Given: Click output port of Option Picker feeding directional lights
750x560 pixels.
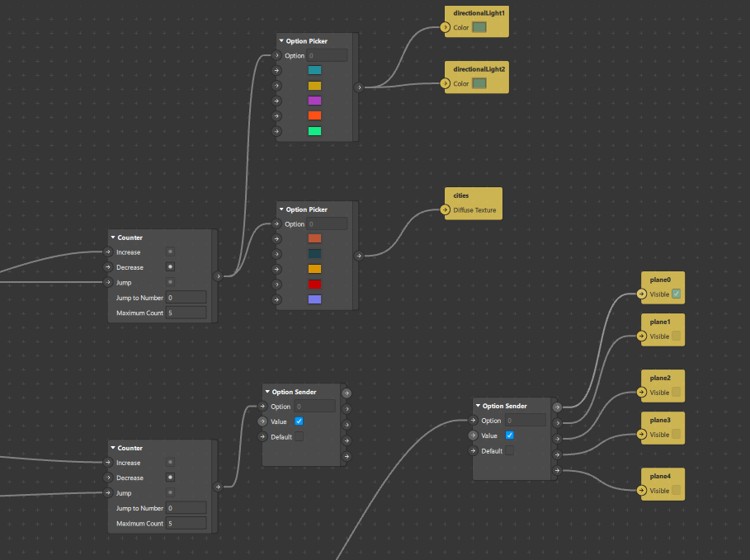Looking at the screenshot, I should pyautogui.click(x=358, y=86).
